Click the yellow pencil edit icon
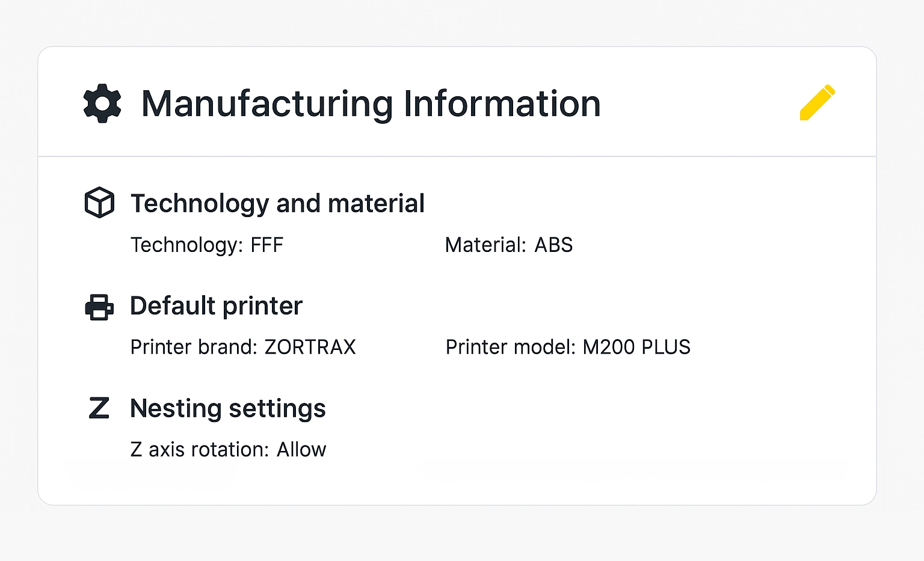The height and width of the screenshot is (561, 924). pyautogui.click(x=817, y=102)
